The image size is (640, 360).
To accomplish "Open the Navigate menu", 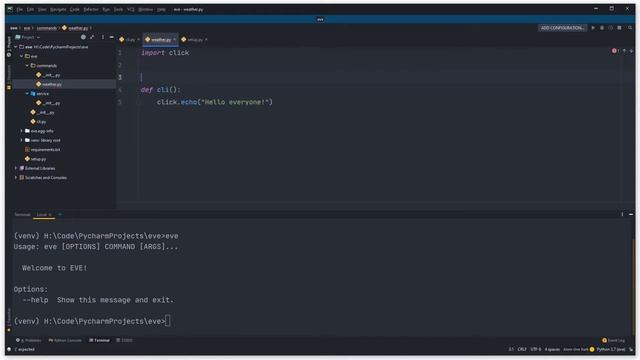I will (58, 9).
